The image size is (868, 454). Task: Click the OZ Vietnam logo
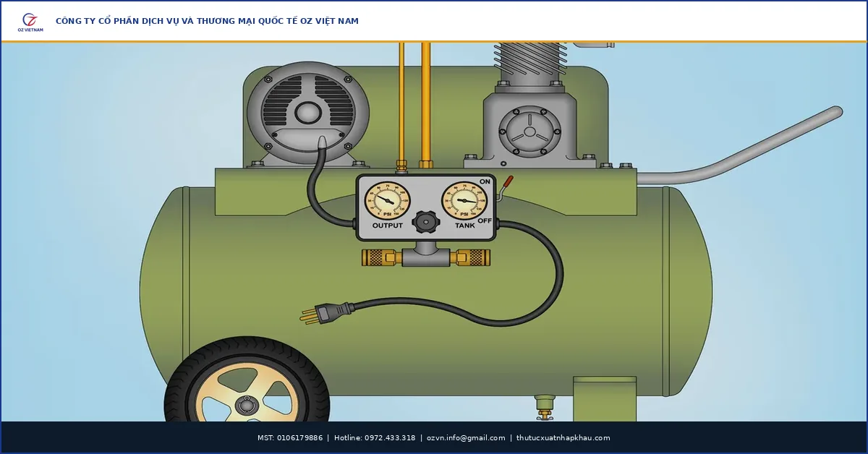click(x=30, y=22)
